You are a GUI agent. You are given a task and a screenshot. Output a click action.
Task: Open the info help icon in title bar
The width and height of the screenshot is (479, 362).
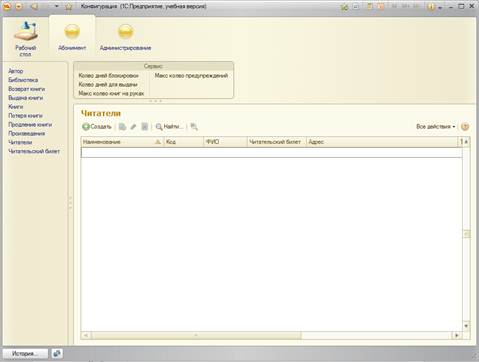coord(431,6)
